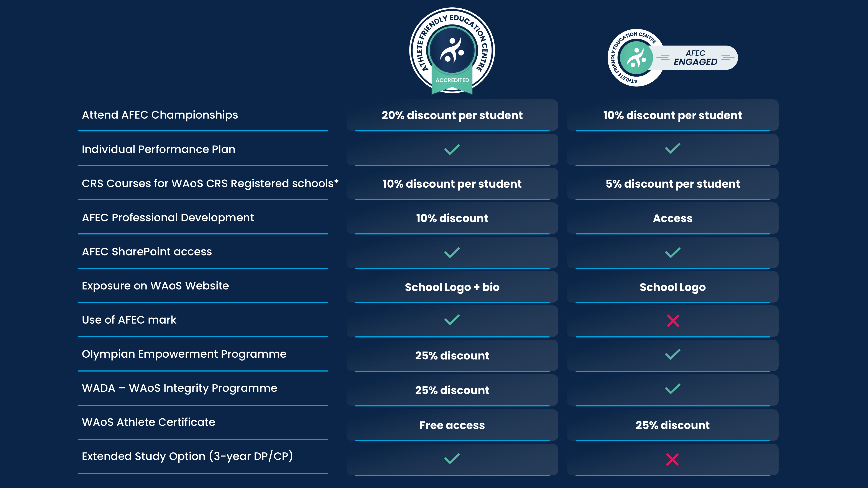Click Accredited checkmark for AFEC SharePoint access

point(452,253)
